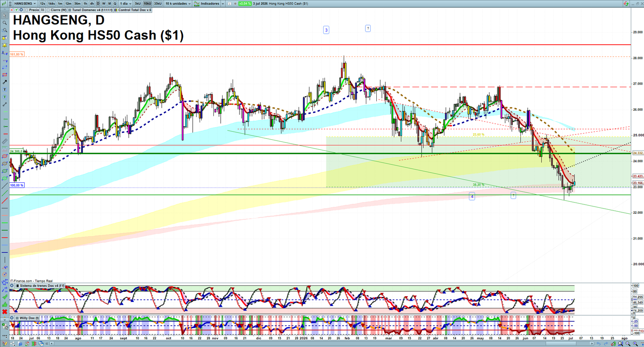644x347 pixels.
Task: Click the +0,64 % change label
Action: [245, 4]
